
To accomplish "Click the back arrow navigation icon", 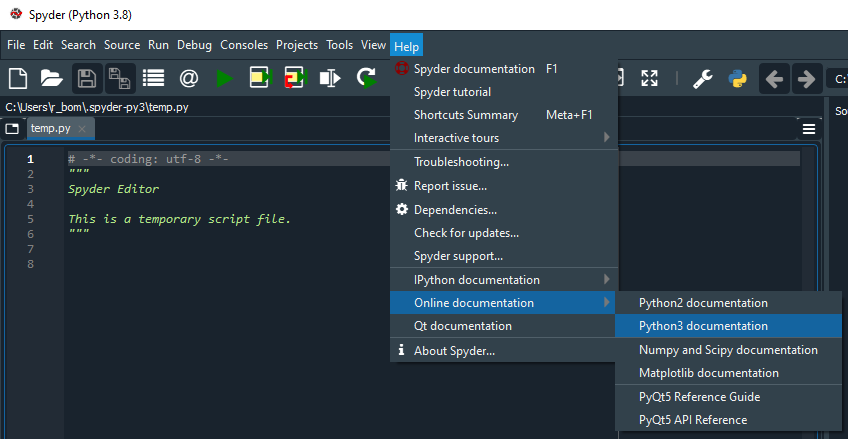I will pos(774,79).
